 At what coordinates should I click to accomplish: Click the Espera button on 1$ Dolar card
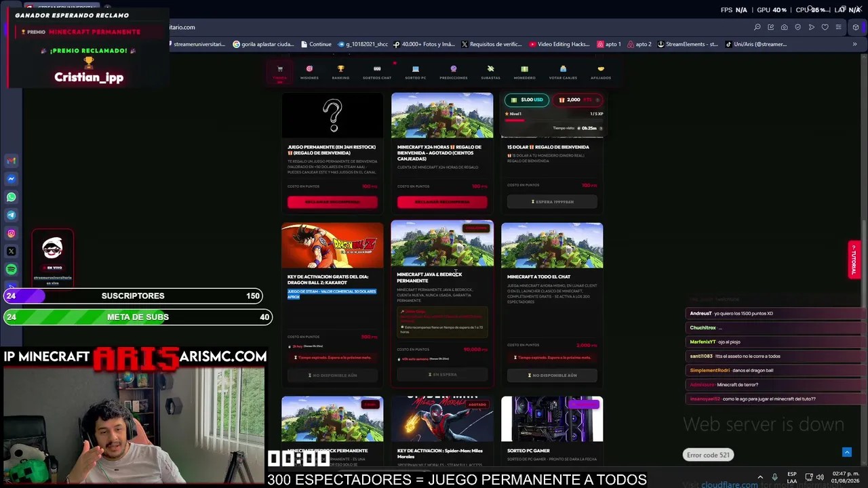(552, 201)
